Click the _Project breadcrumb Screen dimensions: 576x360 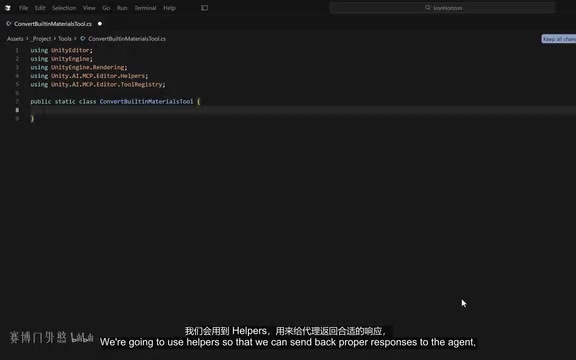41,39
